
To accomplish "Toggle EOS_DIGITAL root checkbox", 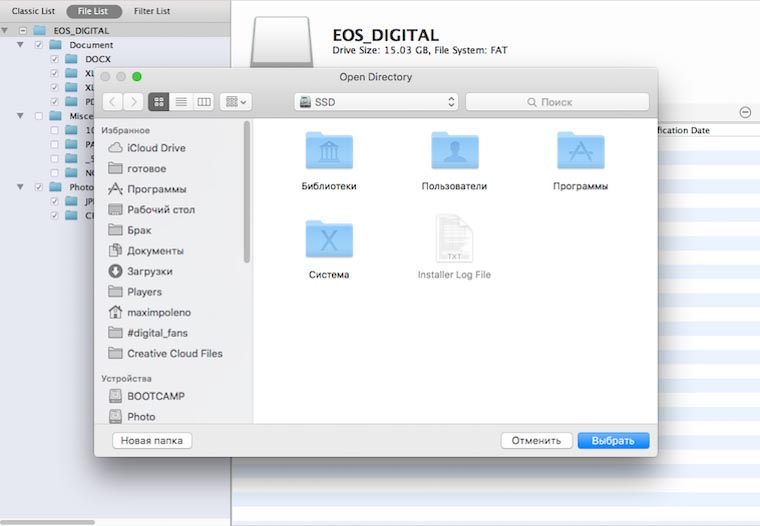I will [x=23, y=31].
